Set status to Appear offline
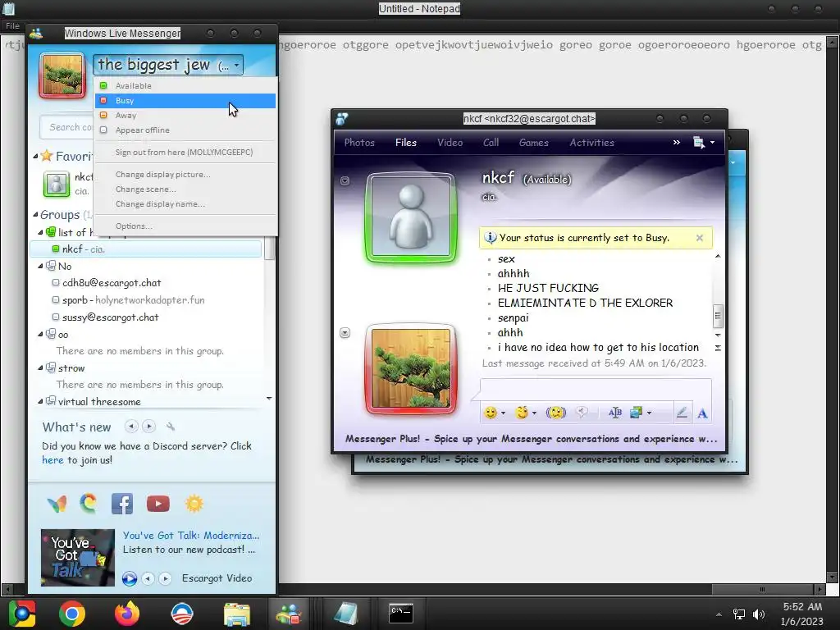 click(x=185, y=130)
